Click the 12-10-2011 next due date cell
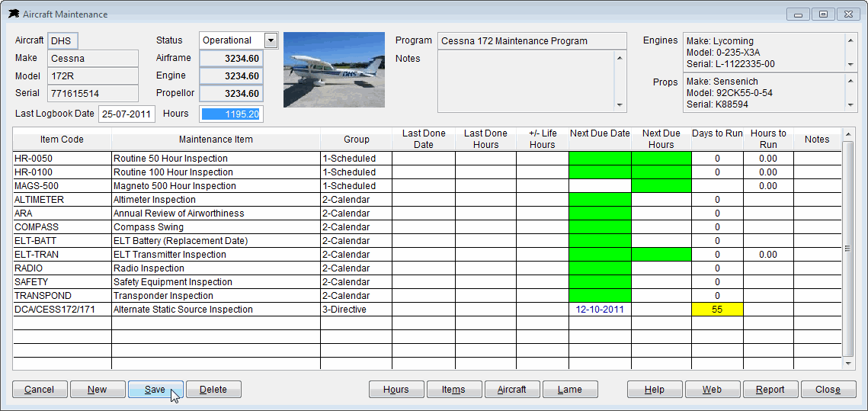 600,310
